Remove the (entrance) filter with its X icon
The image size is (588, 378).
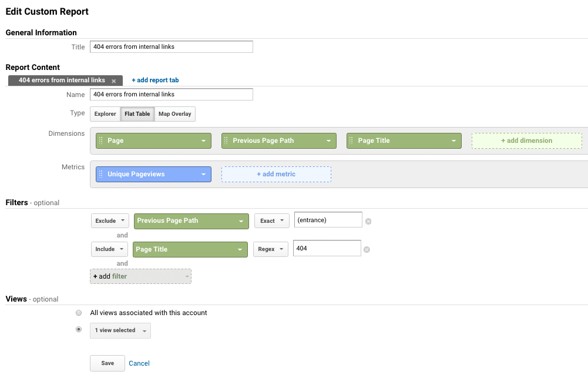tap(368, 221)
